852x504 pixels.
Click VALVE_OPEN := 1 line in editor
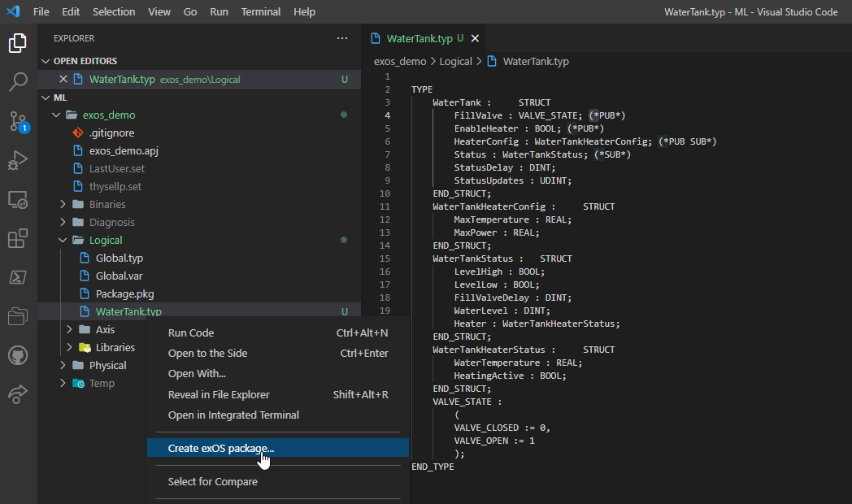494,441
